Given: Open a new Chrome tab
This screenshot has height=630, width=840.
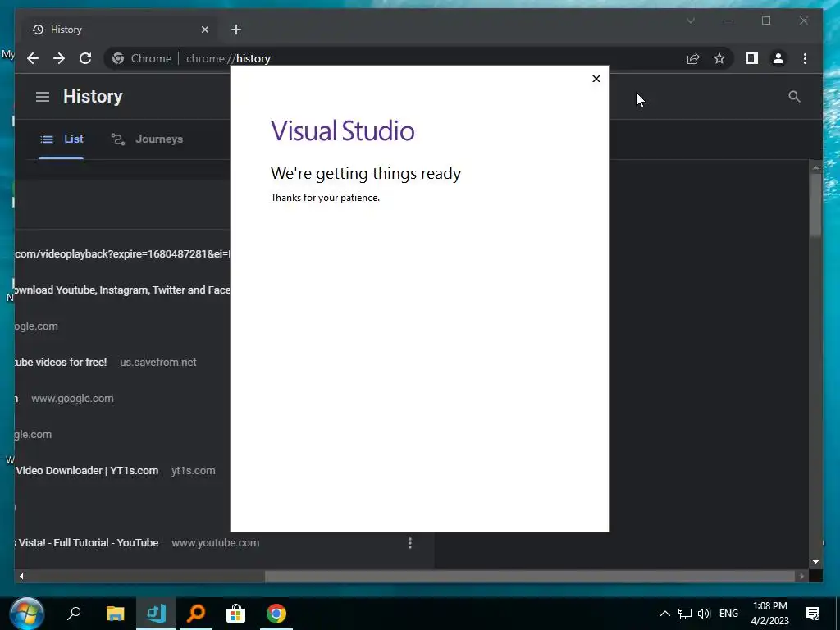Looking at the screenshot, I should pos(236,30).
